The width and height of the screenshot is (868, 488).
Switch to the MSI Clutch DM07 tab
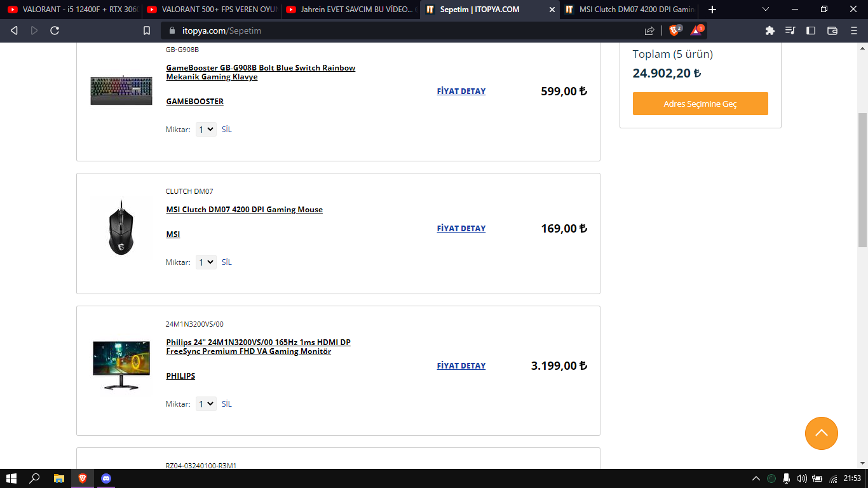tap(629, 10)
